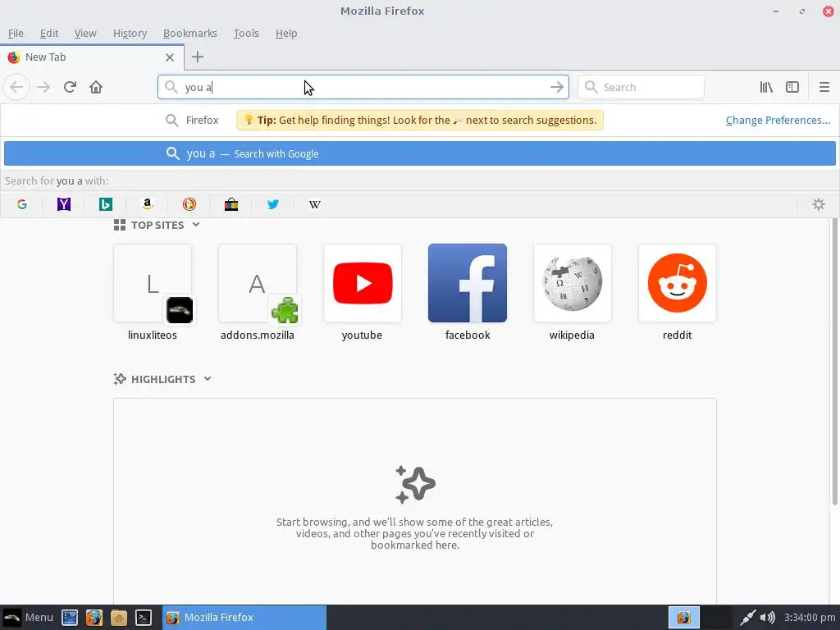Open the View menu
This screenshot has height=630, width=840.
click(x=85, y=33)
